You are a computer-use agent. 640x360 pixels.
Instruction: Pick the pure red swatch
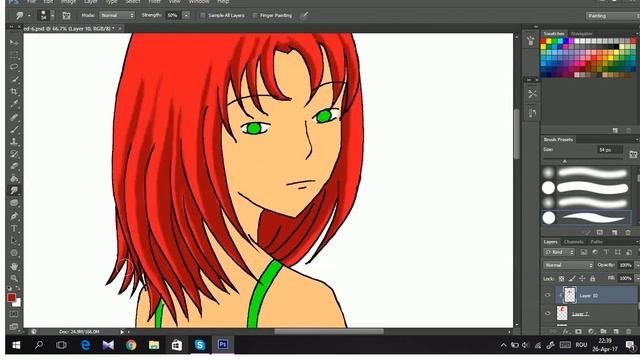(x=544, y=41)
